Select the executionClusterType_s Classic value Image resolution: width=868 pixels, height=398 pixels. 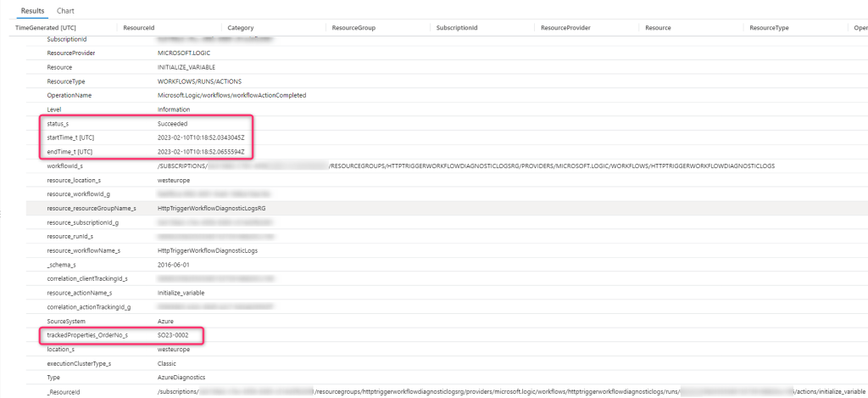(x=169, y=363)
